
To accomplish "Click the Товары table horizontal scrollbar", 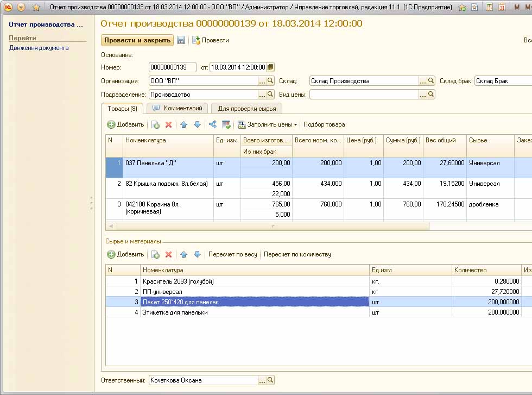I will pos(273,226).
